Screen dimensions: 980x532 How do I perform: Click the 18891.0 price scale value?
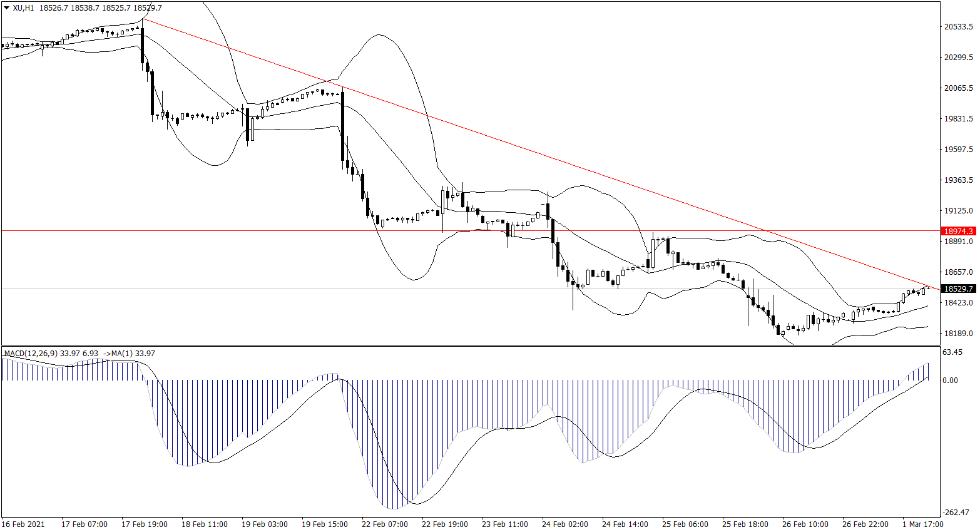click(958, 242)
